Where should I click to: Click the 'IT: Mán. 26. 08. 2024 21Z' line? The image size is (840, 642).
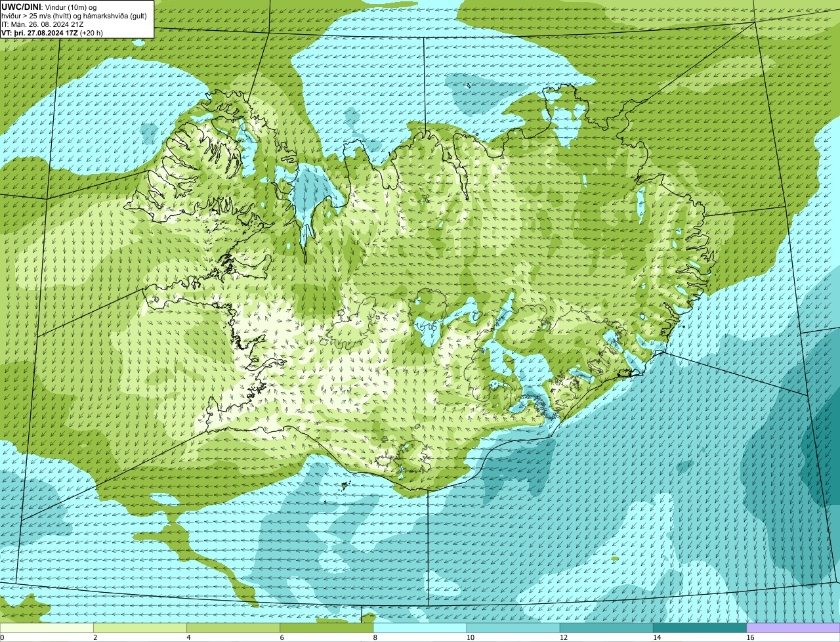[x=43, y=24]
